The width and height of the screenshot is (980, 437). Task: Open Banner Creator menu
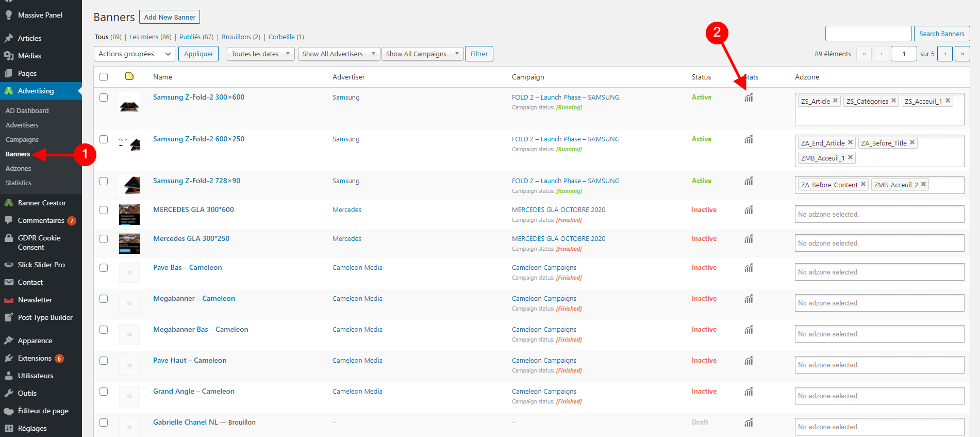(41, 203)
